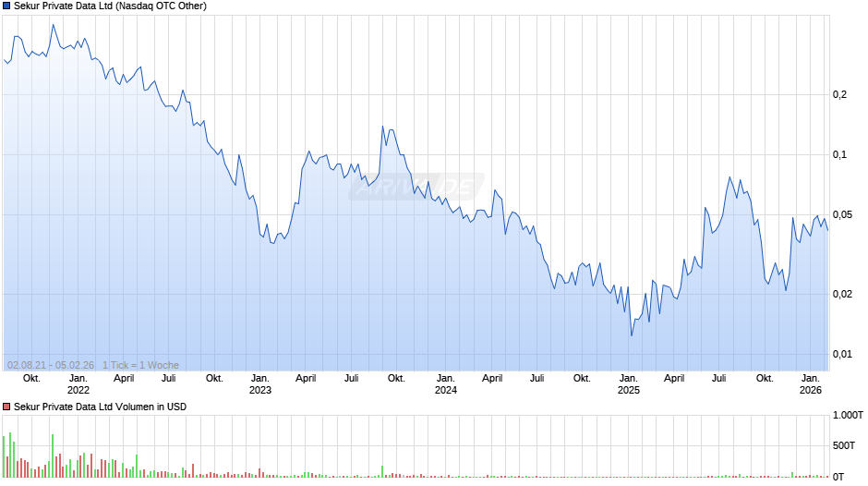The image size is (868, 486).
Task: Click the price axis label '0,1'
Action: pyautogui.click(x=839, y=154)
